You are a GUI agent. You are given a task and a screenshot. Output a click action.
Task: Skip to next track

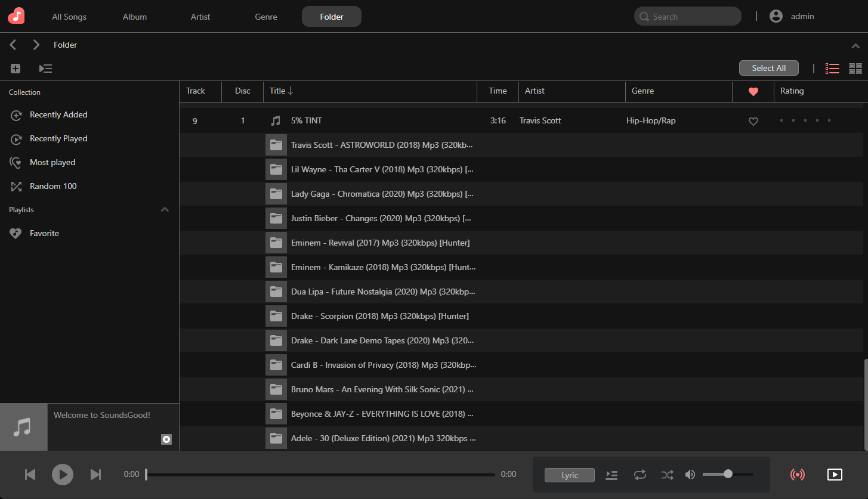coord(95,475)
